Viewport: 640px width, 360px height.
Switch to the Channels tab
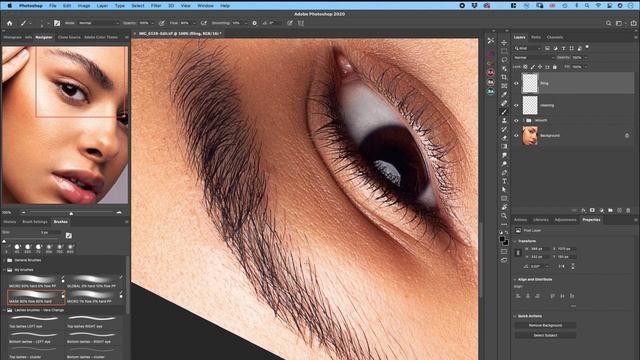[x=555, y=37]
